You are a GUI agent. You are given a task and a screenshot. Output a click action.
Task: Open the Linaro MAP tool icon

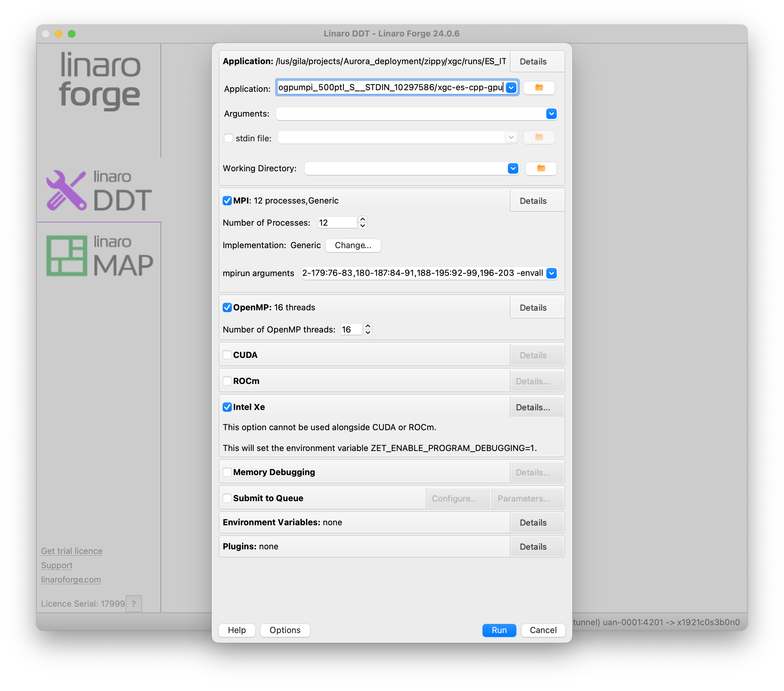click(x=99, y=256)
